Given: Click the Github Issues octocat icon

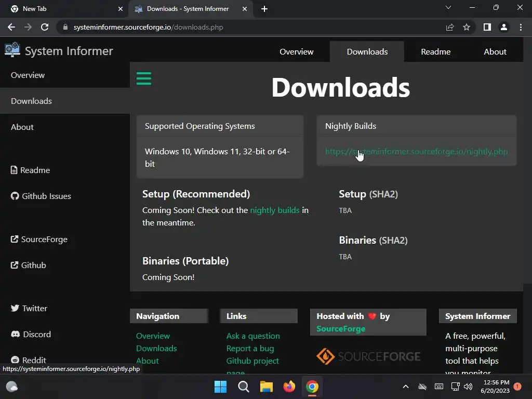Looking at the screenshot, I should pos(15,196).
